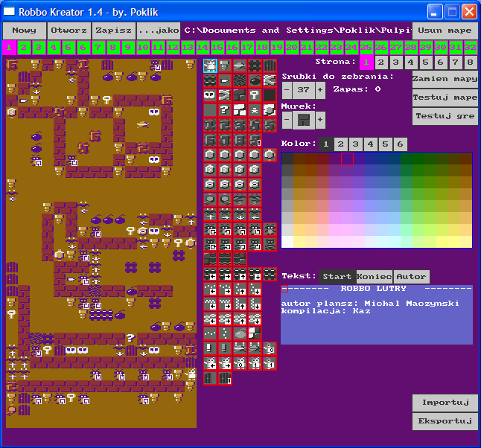Choose the flying capsule ship tile
Screen dimensions: 481x448
point(240,65)
